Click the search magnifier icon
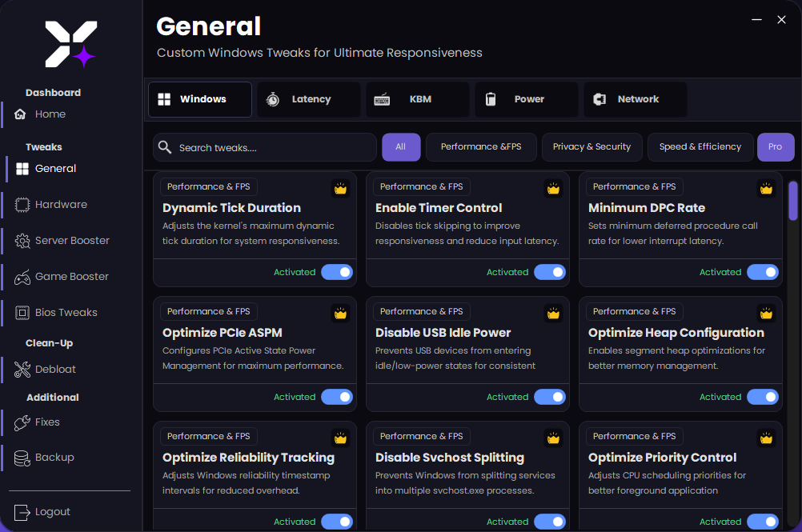The height and width of the screenshot is (532, 802). (165, 147)
